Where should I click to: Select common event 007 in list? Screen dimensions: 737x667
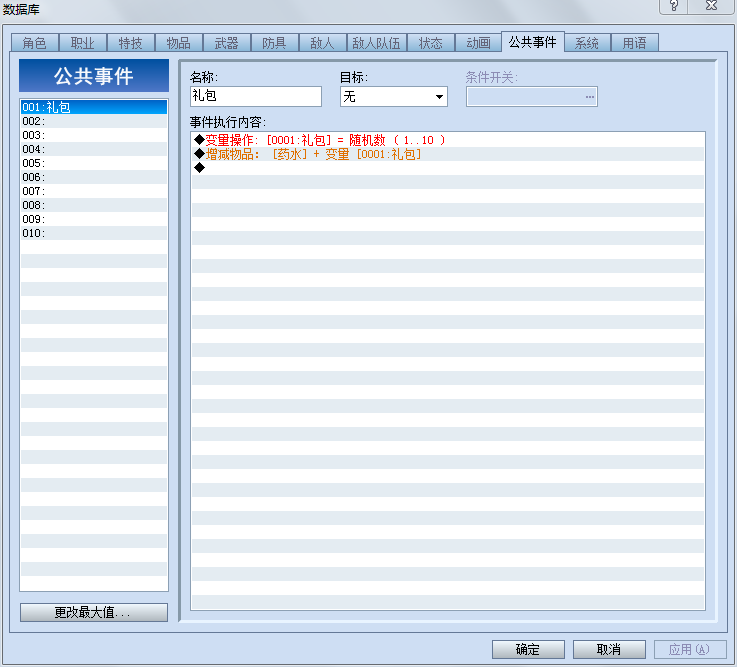pos(94,191)
